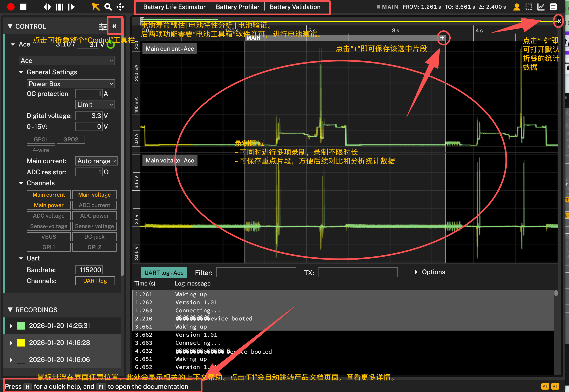Screen dimensions: 569x392
Task: Activate the zoom magnifier tool
Action: pos(108,7)
